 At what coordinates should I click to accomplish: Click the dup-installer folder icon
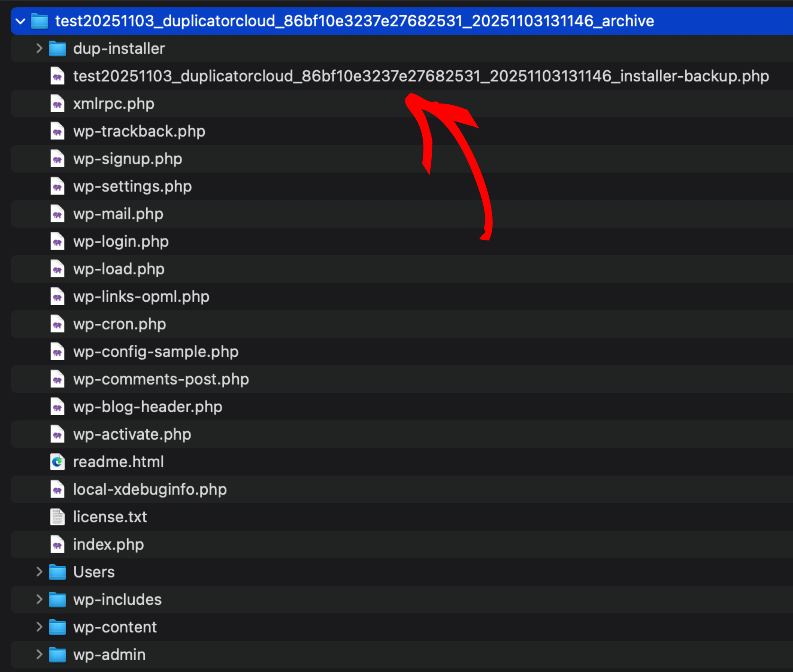58,49
